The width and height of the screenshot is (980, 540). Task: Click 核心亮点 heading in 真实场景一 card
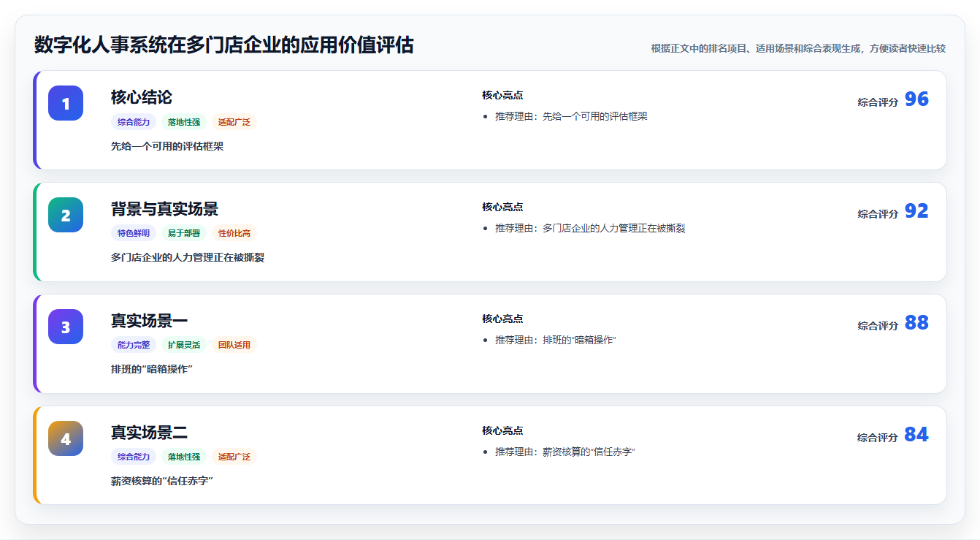(502, 319)
